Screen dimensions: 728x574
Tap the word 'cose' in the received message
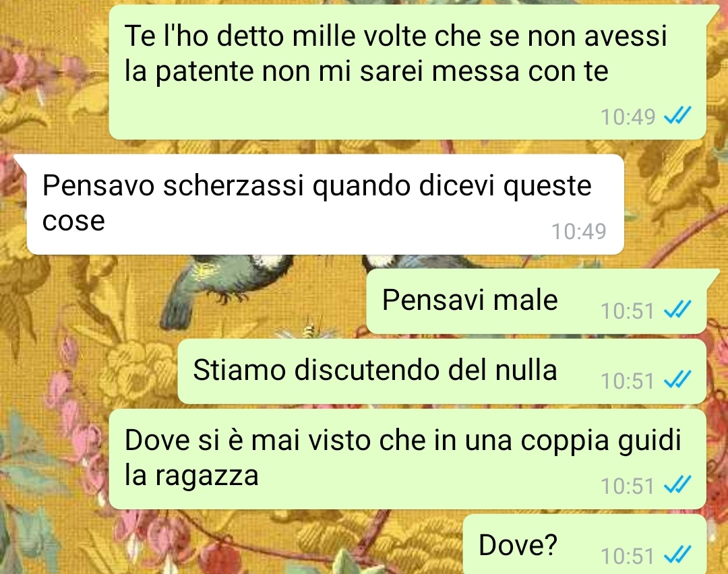tap(73, 221)
